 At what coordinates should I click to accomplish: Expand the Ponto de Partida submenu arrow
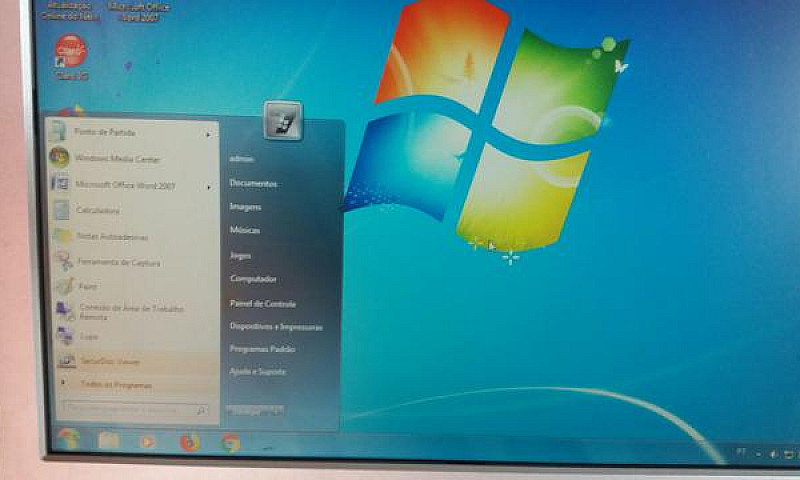[x=210, y=133]
